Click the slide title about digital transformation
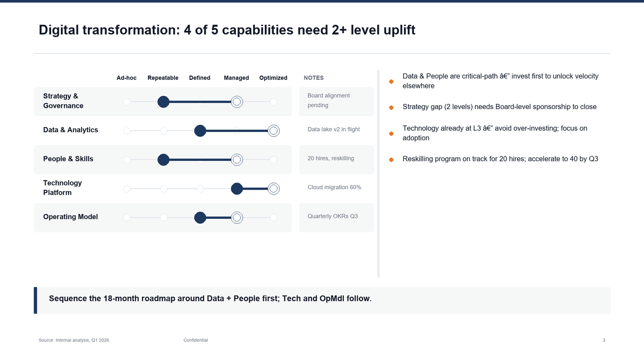This screenshot has height=362, width=644. tap(227, 30)
